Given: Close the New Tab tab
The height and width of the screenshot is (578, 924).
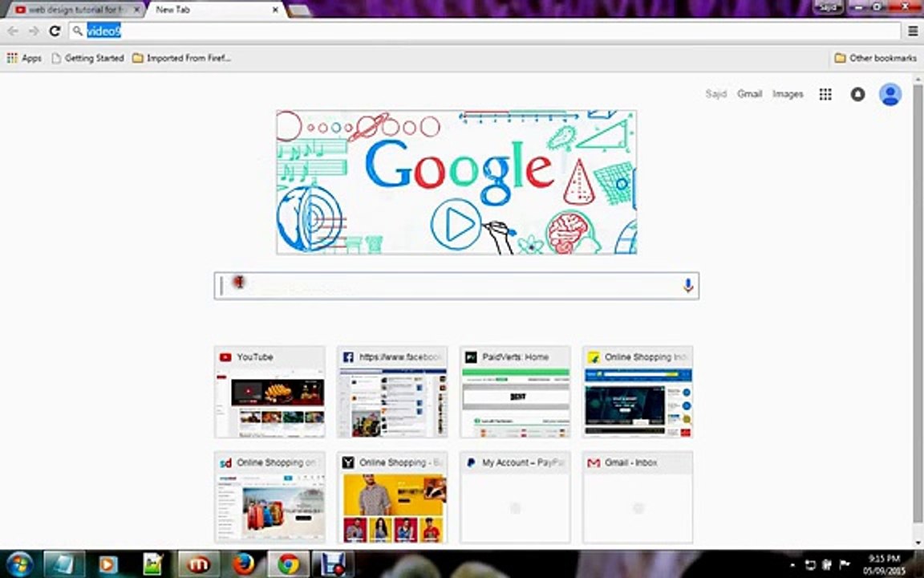Looking at the screenshot, I should [x=274, y=10].
